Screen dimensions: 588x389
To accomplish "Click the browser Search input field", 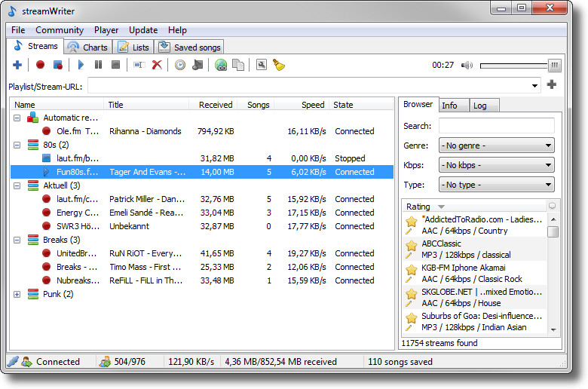I will [496, 126].
